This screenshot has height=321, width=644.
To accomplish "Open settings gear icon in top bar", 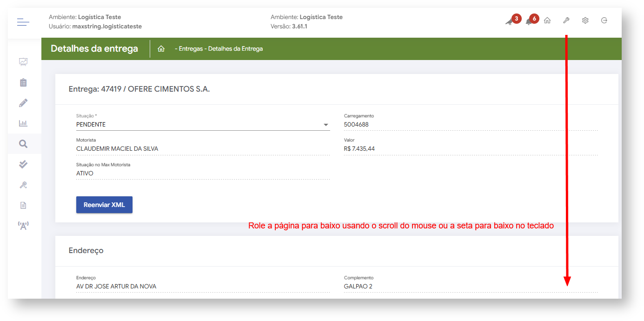I will pos(585,20).
